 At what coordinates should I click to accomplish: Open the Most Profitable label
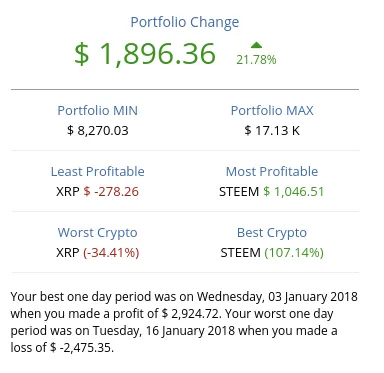(x=272, y=172)
